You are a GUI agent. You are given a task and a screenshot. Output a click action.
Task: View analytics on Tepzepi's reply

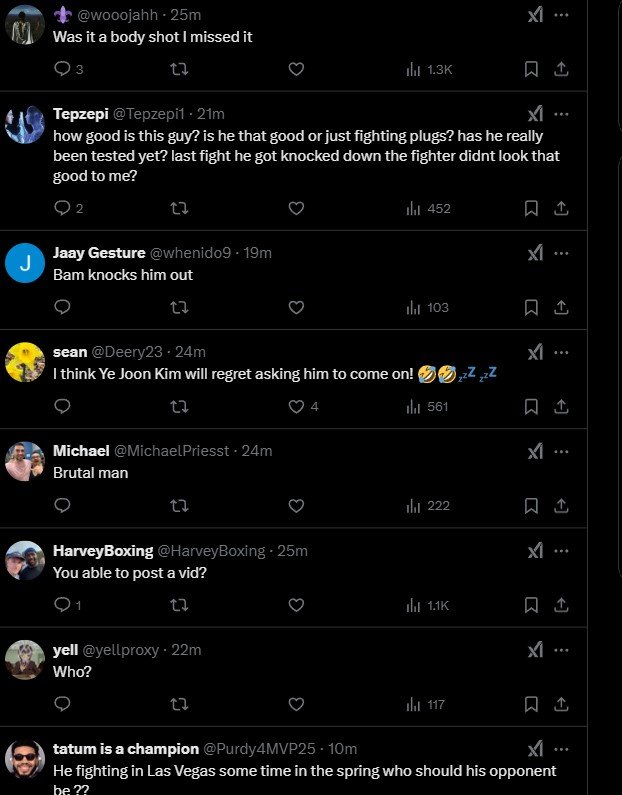pyautogui.click(x=428, y=208)
